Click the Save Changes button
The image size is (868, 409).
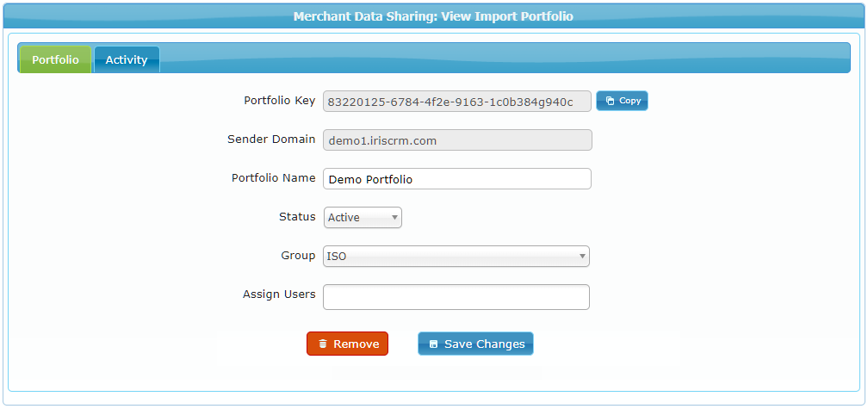click(x=475, y=344)
